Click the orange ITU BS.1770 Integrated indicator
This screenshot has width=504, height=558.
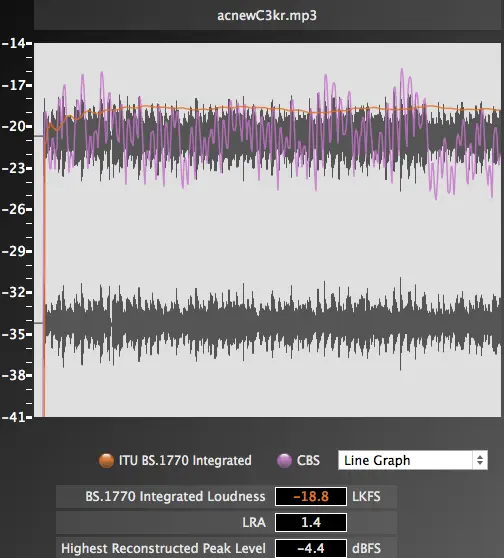106,460
